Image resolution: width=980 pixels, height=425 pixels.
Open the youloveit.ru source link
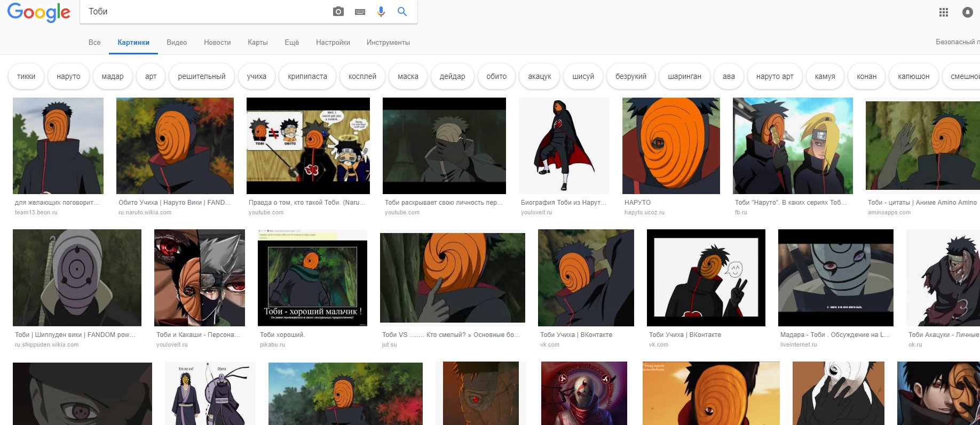coord(536,212)
